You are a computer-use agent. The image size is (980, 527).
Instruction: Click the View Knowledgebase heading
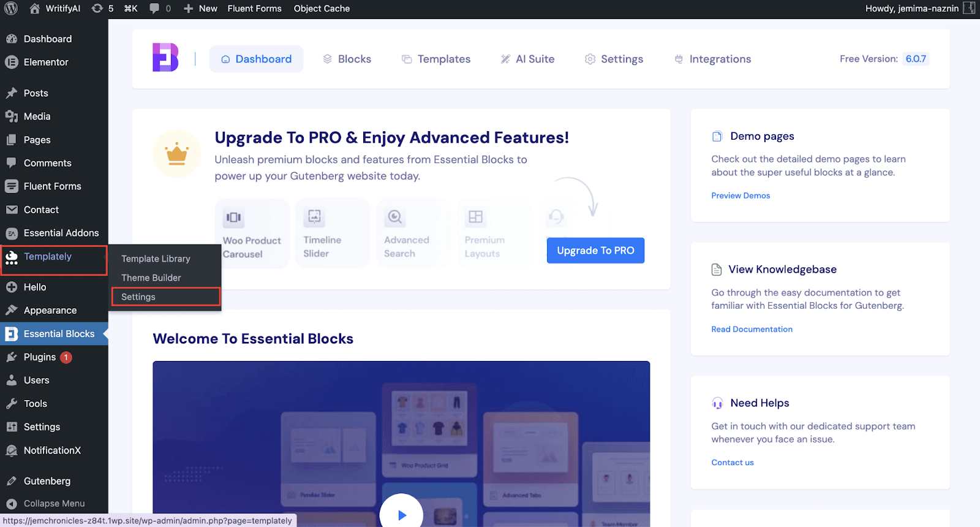[782, 270]
